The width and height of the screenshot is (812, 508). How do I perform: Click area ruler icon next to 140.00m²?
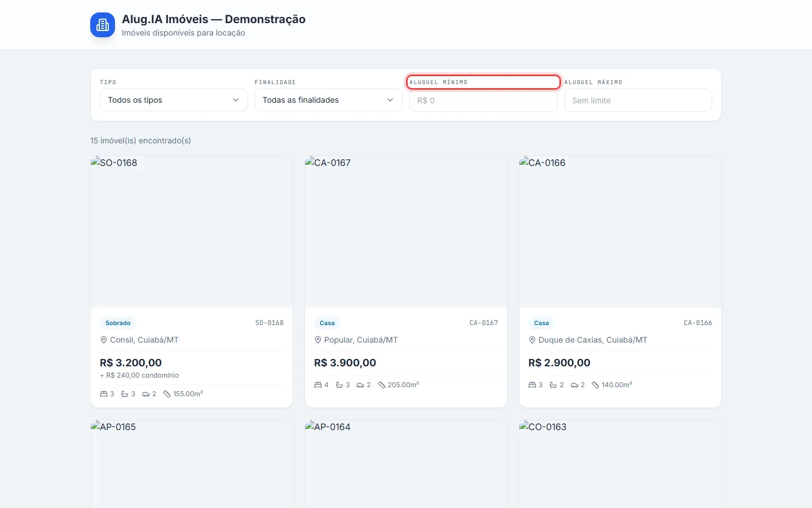click(595, 385)
